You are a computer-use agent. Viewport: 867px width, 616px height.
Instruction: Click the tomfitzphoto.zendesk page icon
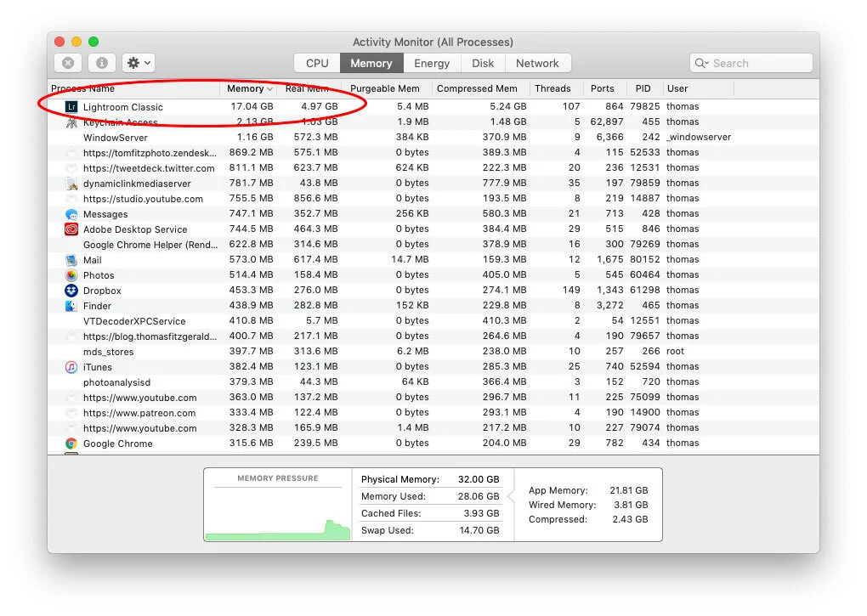71,152
